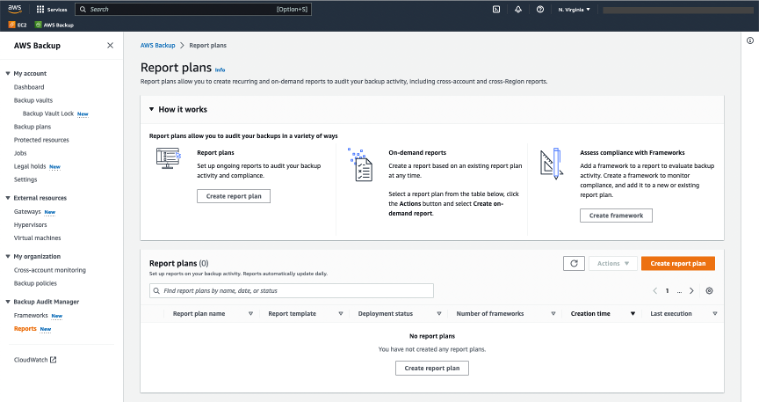Collapse the External resources section
The image size is (760, 402).
pyautogui.click(x=8, y=198)
